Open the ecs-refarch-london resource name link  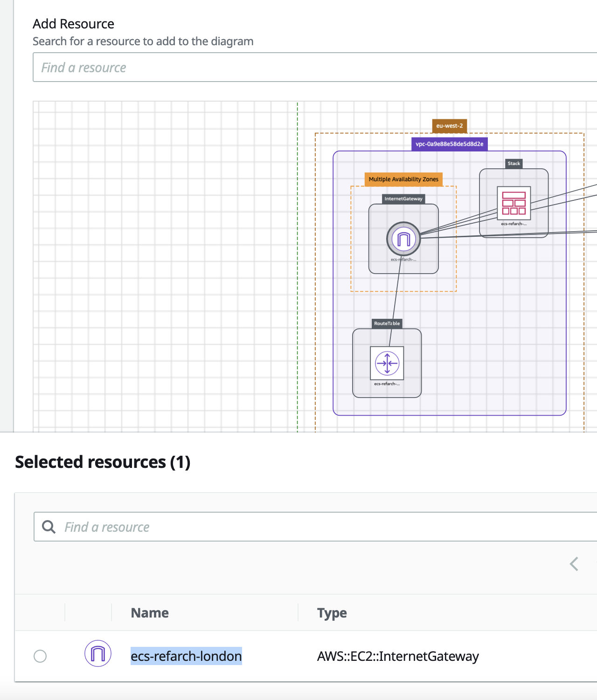tap(186, 656)
